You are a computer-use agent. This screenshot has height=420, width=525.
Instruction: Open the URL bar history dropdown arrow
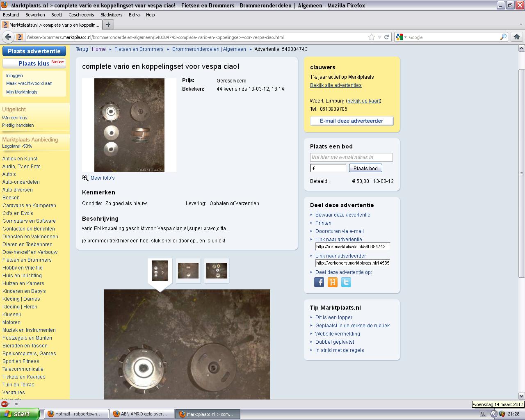coord(379,37)
